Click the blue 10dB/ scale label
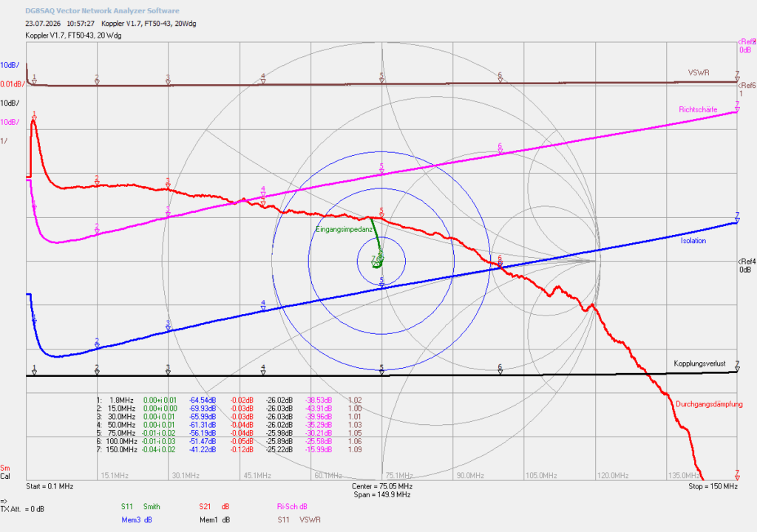This screenshot has height=532, width=757. (x=10, y=65)
